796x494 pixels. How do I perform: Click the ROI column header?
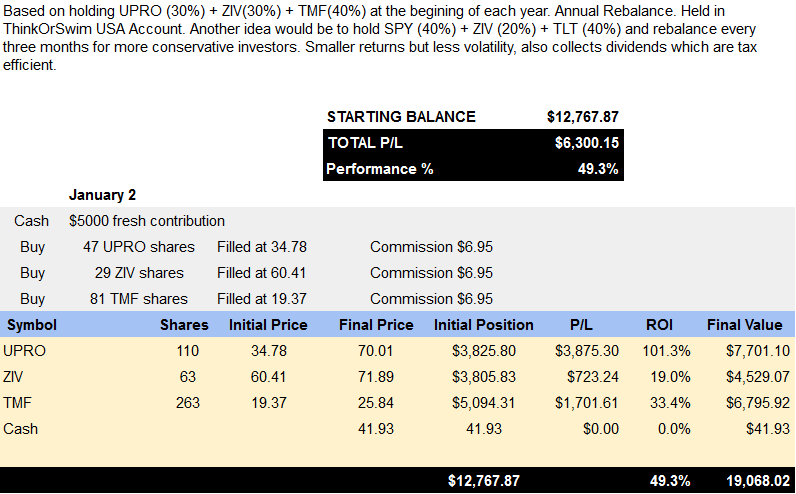click(x=659, y=325)
